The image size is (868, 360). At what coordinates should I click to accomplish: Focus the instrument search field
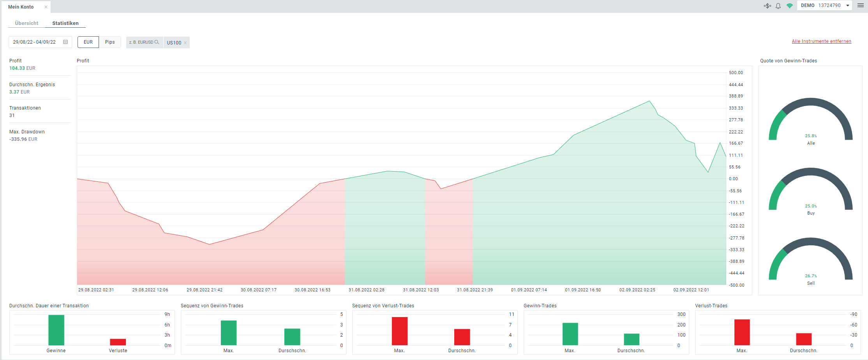(144, 42)
